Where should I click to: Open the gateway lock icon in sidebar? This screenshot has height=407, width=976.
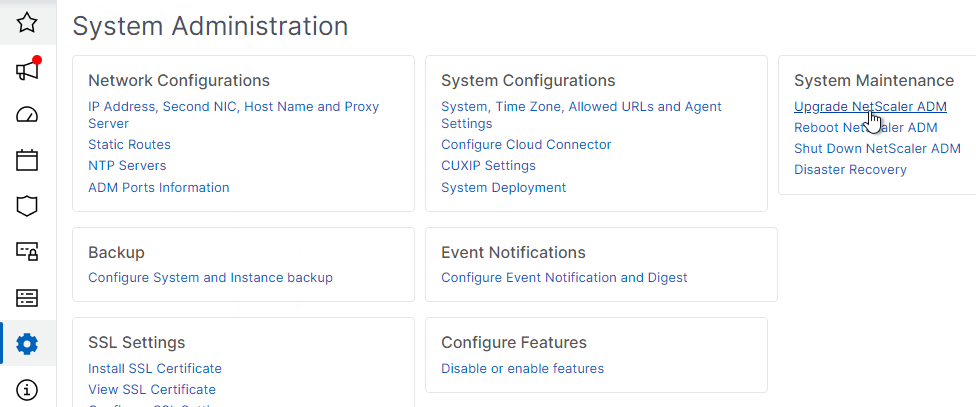[x=27, y=251]
